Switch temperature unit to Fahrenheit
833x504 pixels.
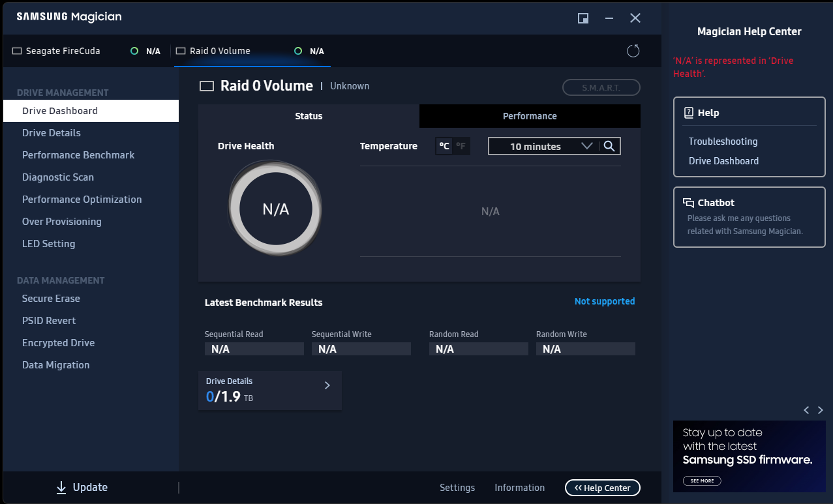point(461,146)
